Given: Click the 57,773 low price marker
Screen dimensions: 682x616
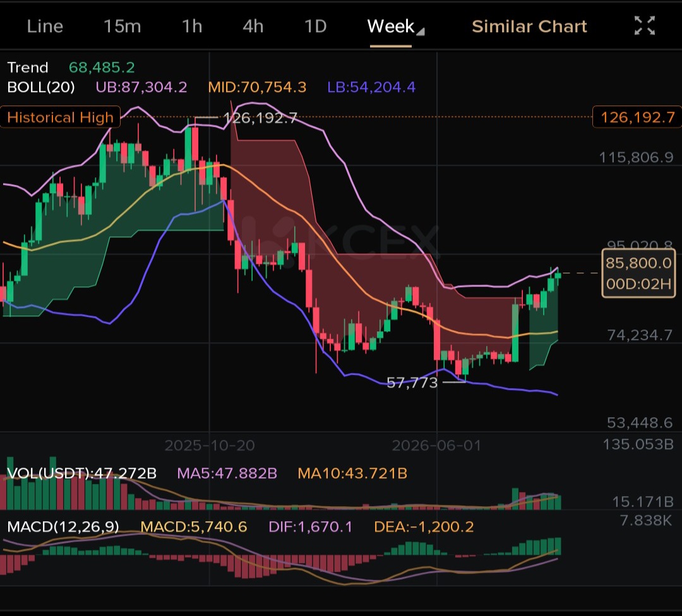Looking at the screenshot, I should pos(412,382).
